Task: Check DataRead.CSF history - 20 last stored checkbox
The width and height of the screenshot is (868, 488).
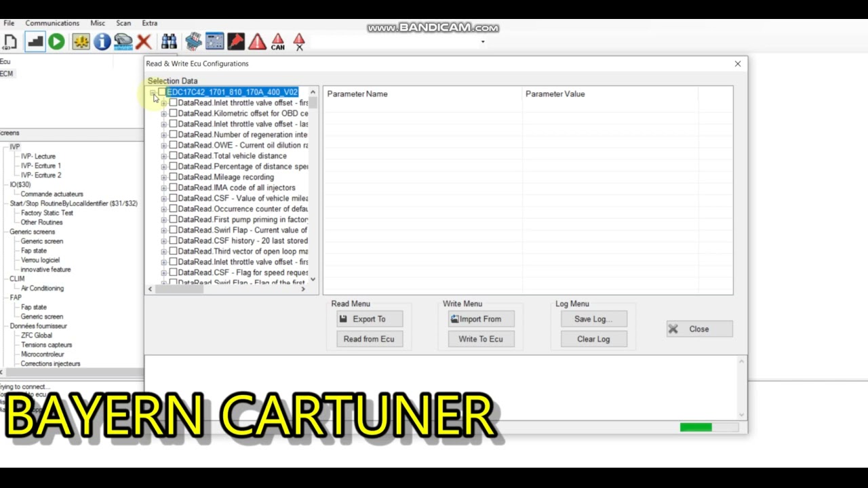Action: (x=173, y=241)
